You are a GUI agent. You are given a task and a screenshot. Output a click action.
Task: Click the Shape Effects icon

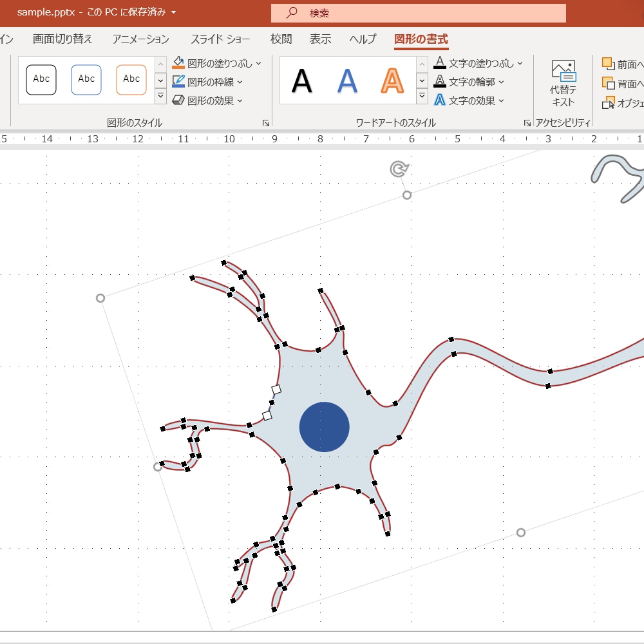tap(178, 100)
